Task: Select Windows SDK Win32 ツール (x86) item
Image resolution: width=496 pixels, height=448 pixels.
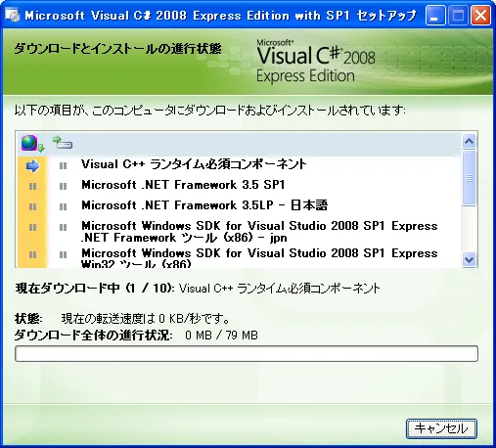Action: [259, 258]
